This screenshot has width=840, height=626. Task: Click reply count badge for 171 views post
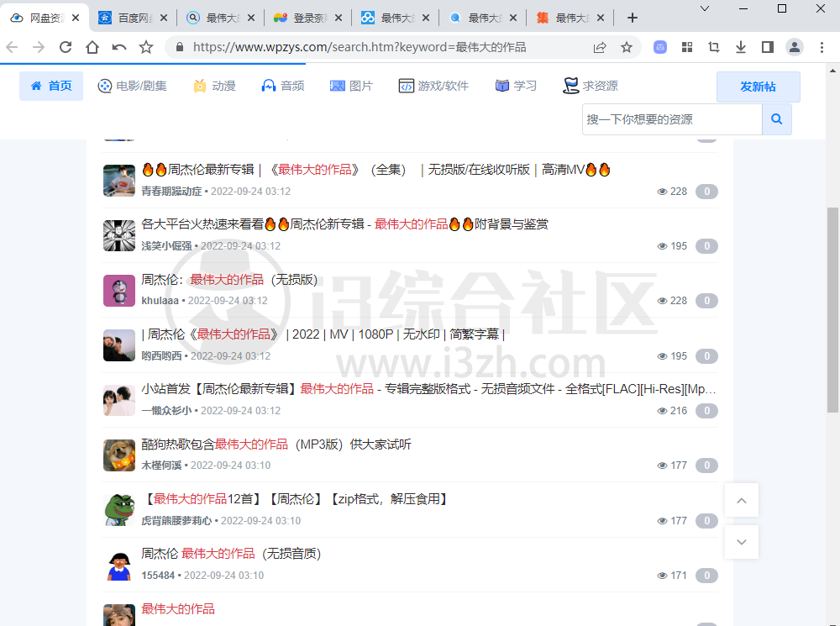(x=706, y=575)
